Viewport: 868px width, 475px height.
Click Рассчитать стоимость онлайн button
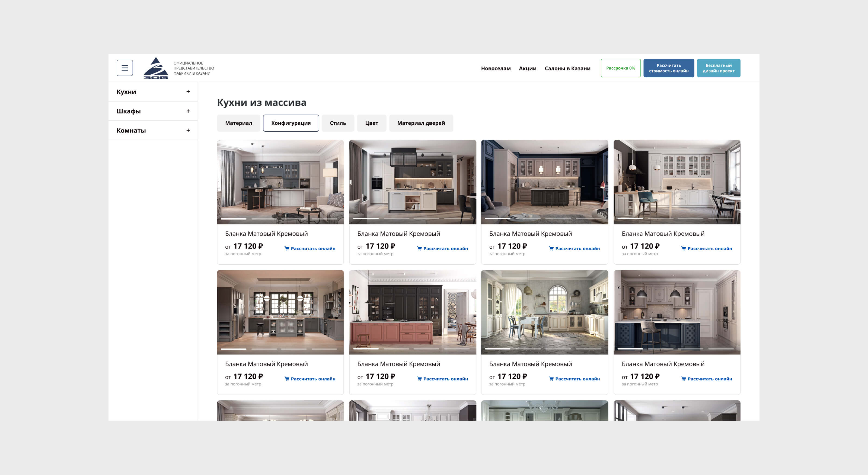tap(669, 68)
